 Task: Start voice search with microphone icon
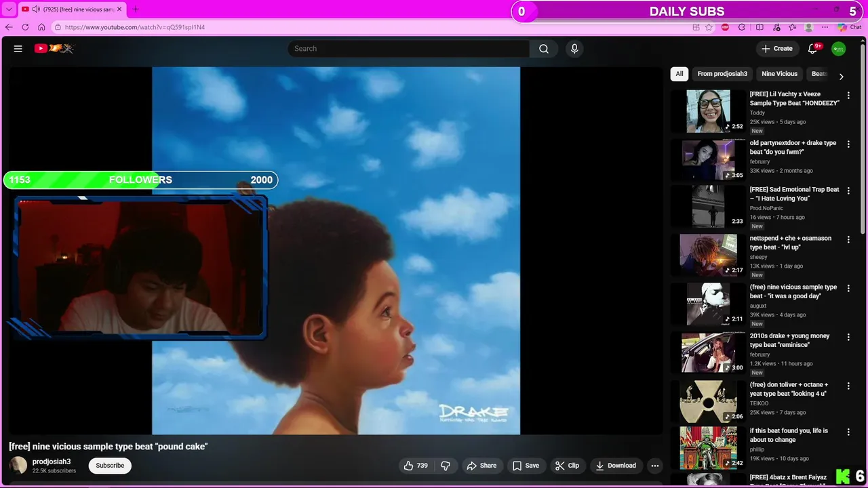574,49
